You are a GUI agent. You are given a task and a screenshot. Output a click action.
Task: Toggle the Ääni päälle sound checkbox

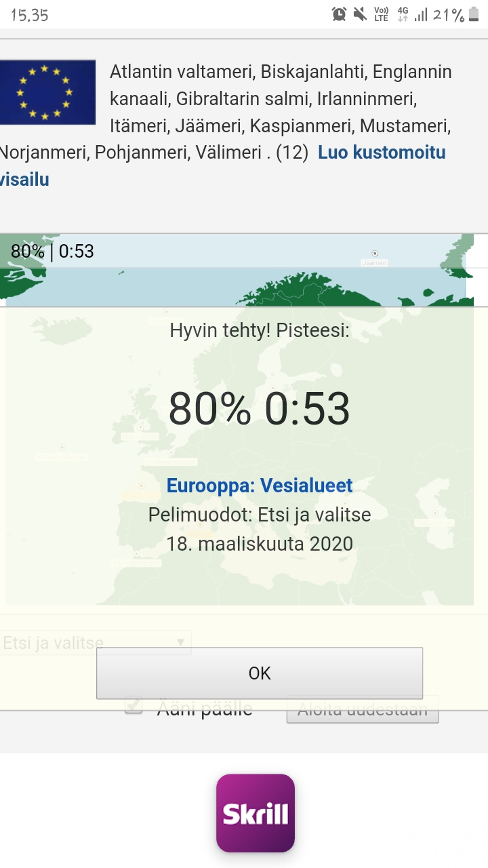pyautogui.click(x=134, y=707)
